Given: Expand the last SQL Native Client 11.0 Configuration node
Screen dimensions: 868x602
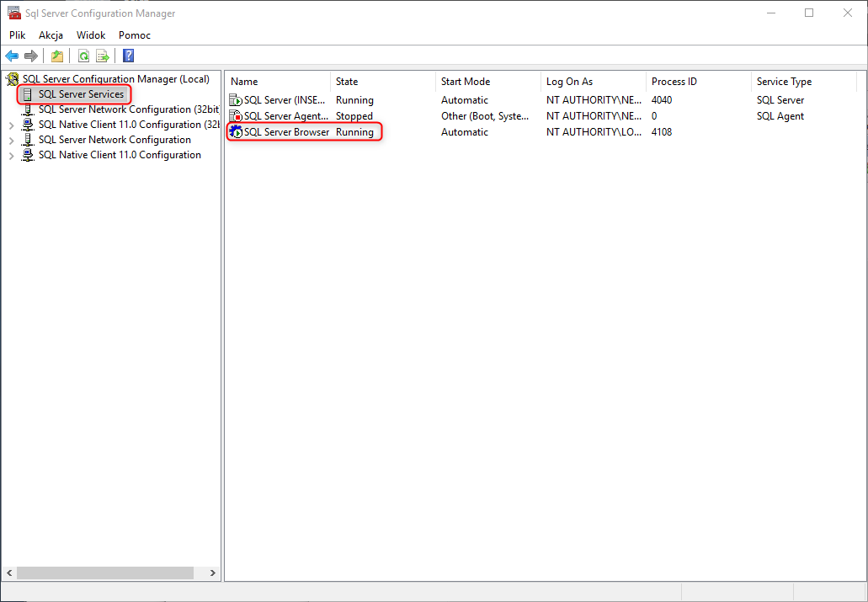Looking at the screenshot, I should [11, 156].
